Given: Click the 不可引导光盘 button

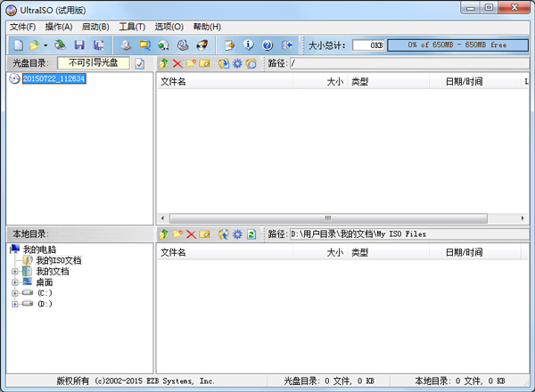Looking at the screenshot, I should pyautogui.click(x=94, y=63).
